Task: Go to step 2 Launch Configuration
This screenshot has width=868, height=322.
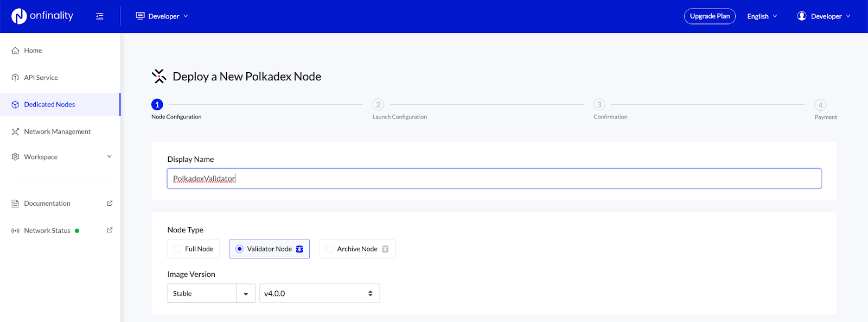Action: [x=378, y=104]
